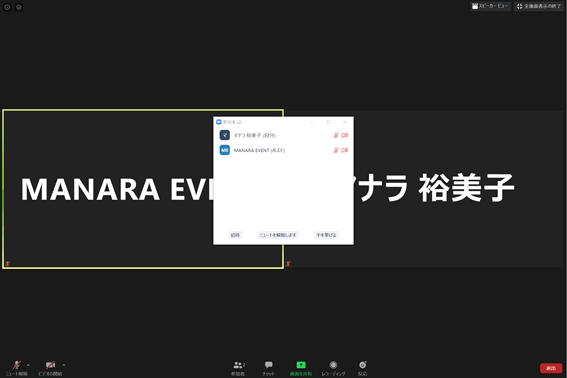Start video with the camera icon
The height and width of the screenshot is (378, 567).
[x=50, y=368]
